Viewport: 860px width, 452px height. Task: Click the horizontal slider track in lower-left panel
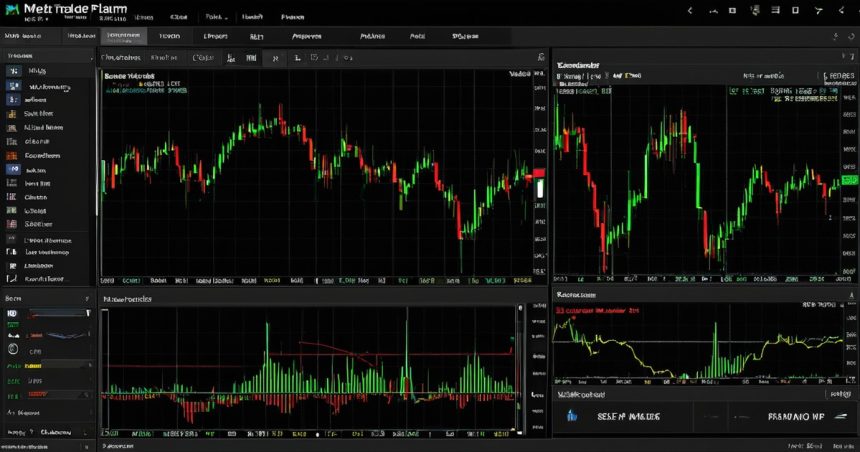(x=59, y=313)
